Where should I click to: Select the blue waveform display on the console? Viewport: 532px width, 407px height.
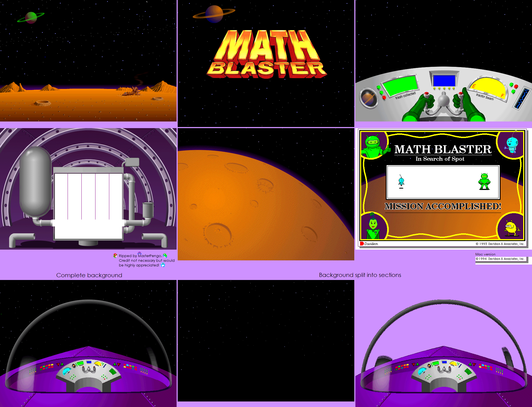tap(522, 99)
